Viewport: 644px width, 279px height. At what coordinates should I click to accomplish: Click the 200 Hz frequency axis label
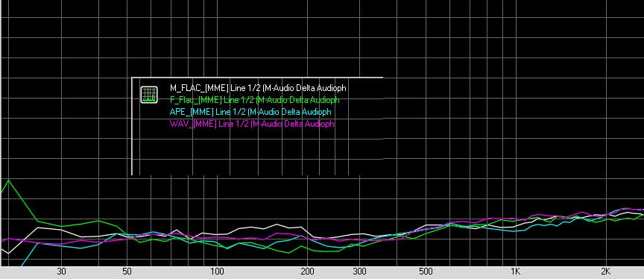(x=307, y=272)
